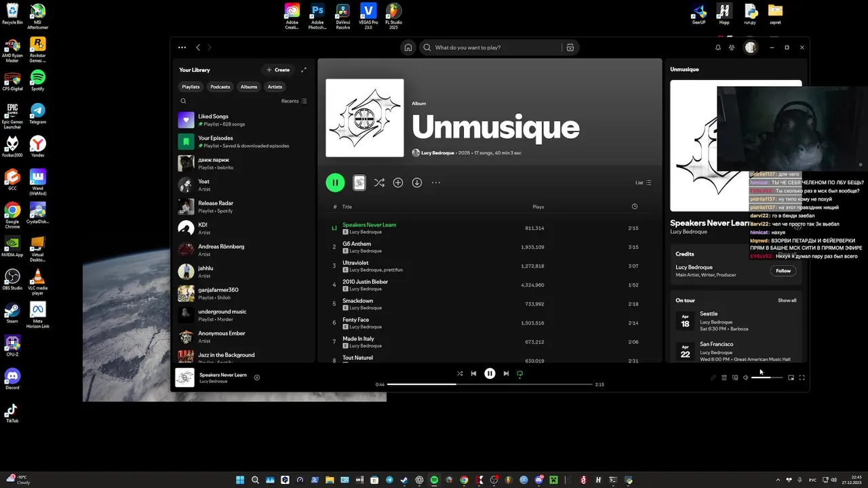Open Unmusique album cover art
Image resolution: width=868 pixels, height=488 pixels.
tap(365, 118)
